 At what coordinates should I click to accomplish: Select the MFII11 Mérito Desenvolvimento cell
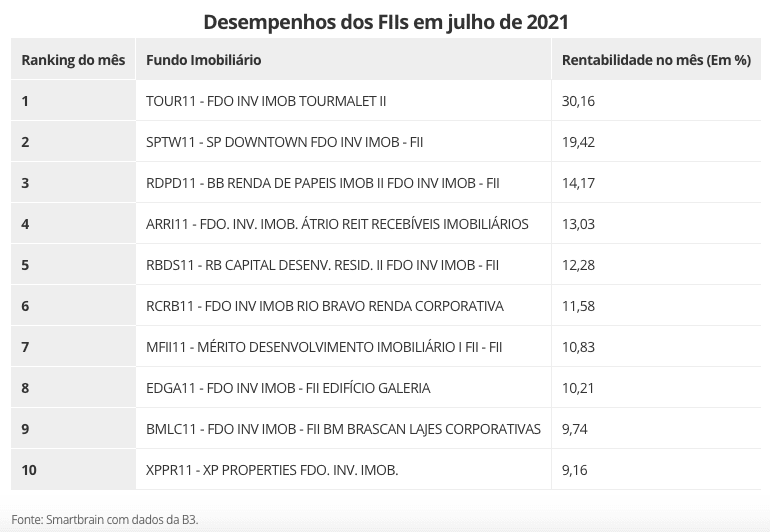click(x=323, y=347)
